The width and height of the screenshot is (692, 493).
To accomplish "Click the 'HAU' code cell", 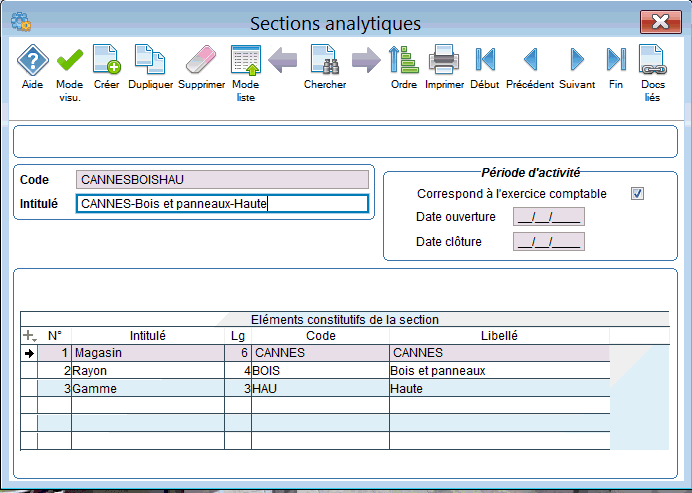I will tap(320, 389).
